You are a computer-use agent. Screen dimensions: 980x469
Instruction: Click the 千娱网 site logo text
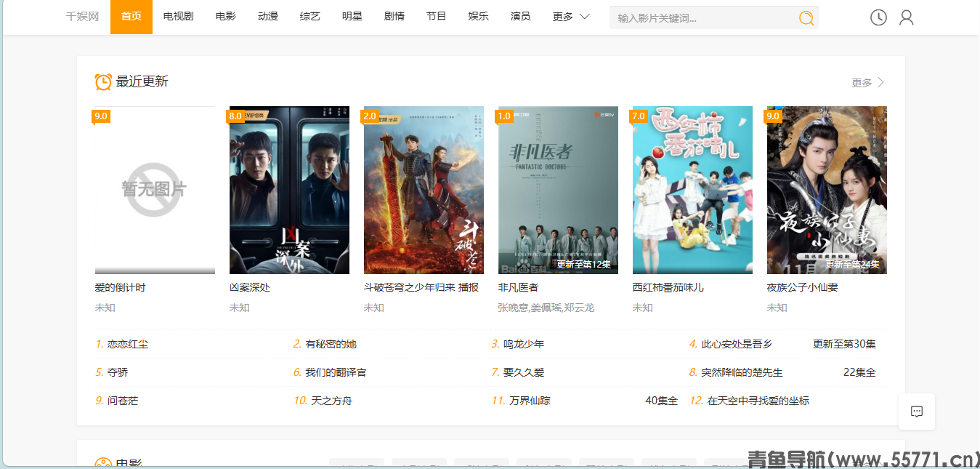(82, 17)
